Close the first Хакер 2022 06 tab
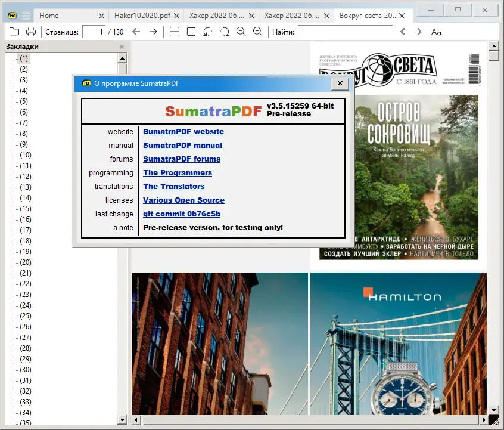The width and height of the screenshot is (504, 430). (251, 16)
